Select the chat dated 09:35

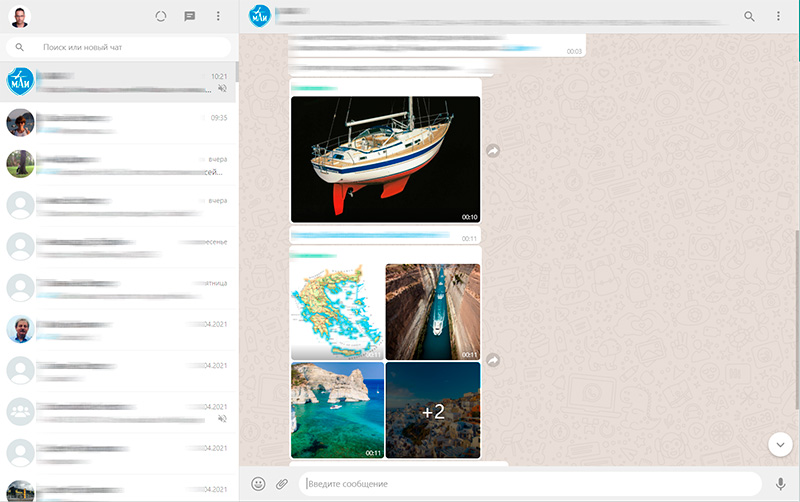pos(120,123)
